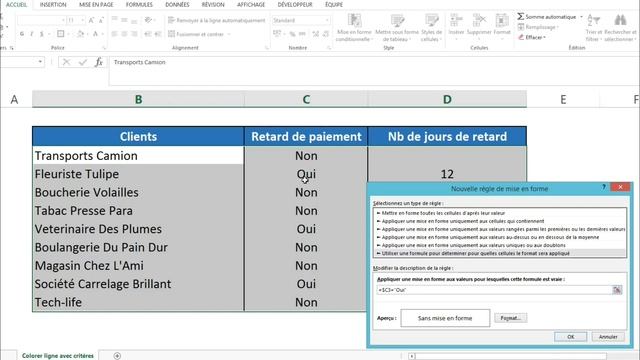Switch to the FORMULES tab

(x=139, y=4)
